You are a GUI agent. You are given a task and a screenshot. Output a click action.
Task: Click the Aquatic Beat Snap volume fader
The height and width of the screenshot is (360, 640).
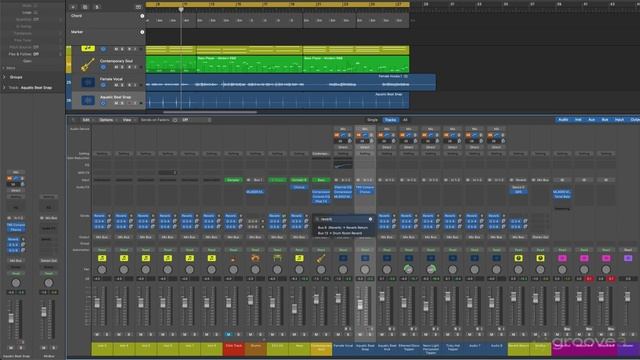coord(360,305)
